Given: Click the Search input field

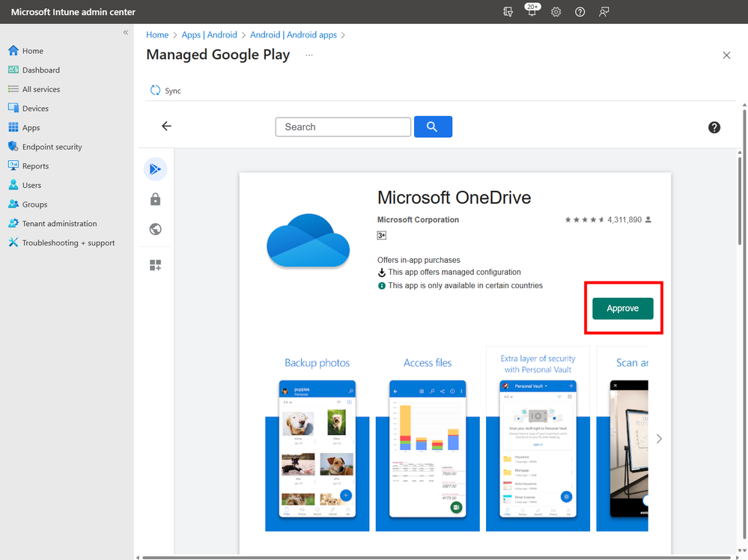Looking at the screenshot, I should 343,127.
